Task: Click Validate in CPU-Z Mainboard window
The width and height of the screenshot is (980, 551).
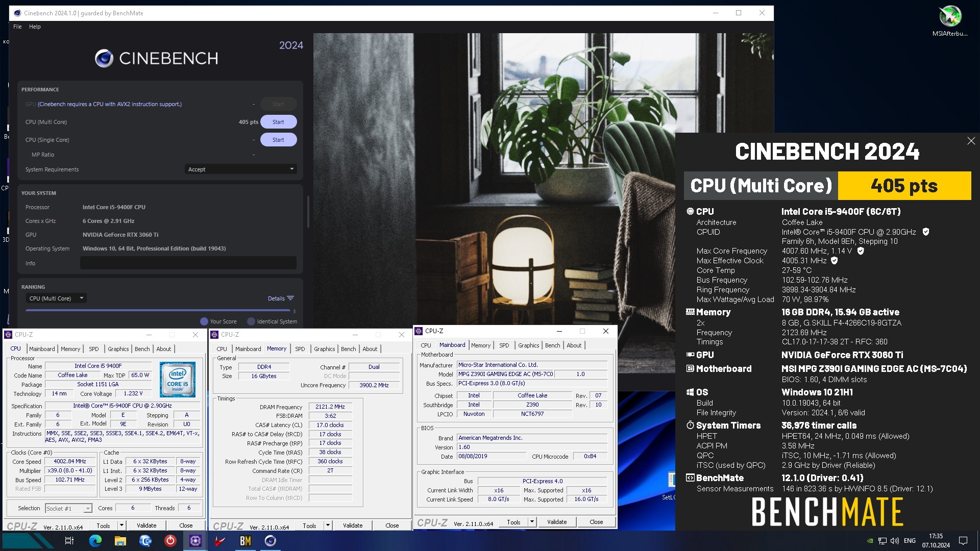Action: (x=557, y=522)
